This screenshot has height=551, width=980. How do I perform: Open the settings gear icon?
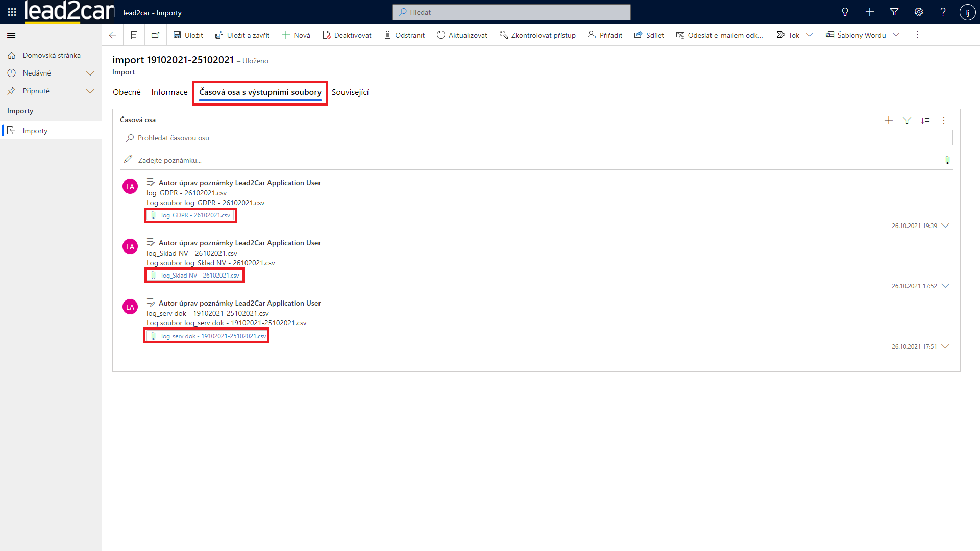point(919,12)
